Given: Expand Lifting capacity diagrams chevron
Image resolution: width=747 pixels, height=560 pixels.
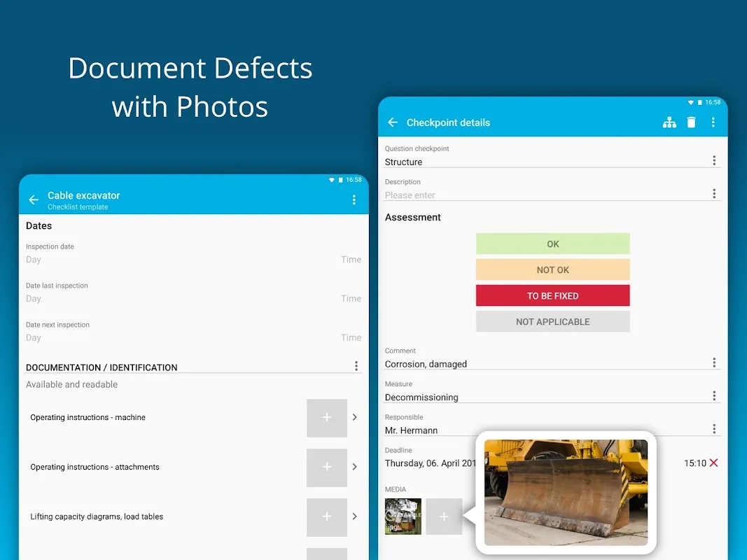Looking at the screenshot, I should (354, 517).
